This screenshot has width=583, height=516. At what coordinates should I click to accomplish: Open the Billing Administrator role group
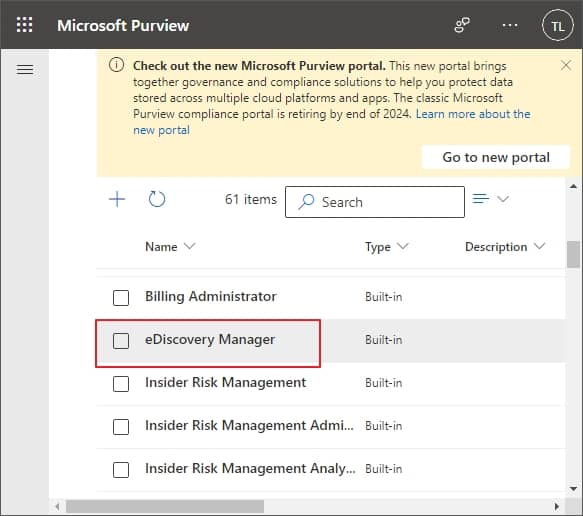pyautogui.click(x=211, y=297)
